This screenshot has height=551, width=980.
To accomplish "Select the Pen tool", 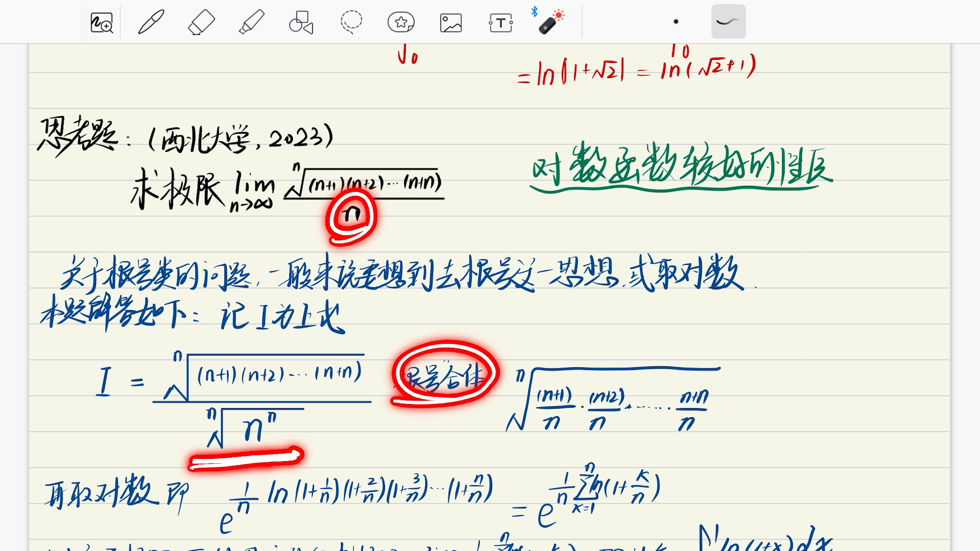I will point(151,22).
